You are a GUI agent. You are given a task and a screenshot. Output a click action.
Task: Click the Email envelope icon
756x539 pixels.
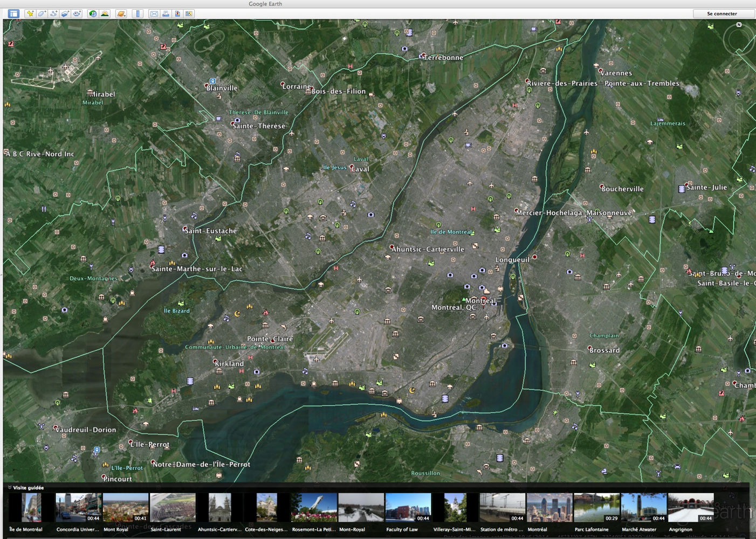[x=154, y=13]
